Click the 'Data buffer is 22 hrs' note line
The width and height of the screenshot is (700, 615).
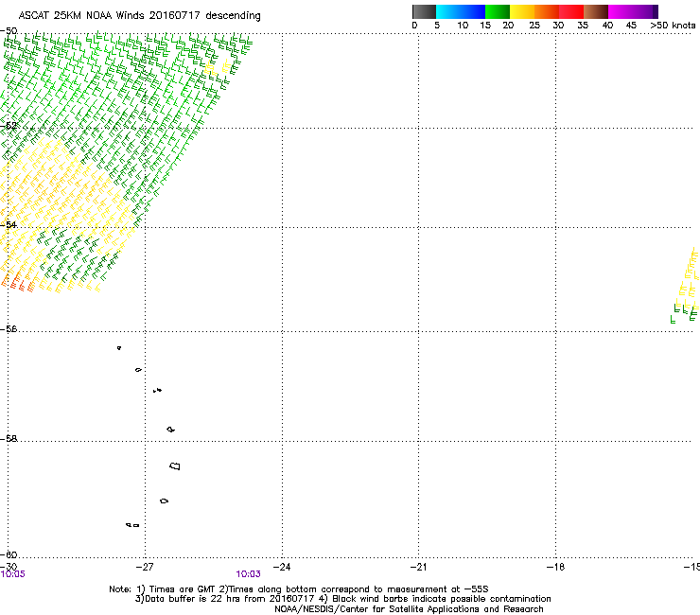pyautogui.click(x=342, y=599)
